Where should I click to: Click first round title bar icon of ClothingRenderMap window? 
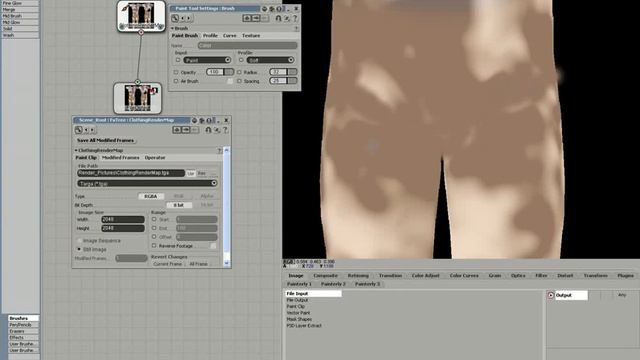click(194, 120)
